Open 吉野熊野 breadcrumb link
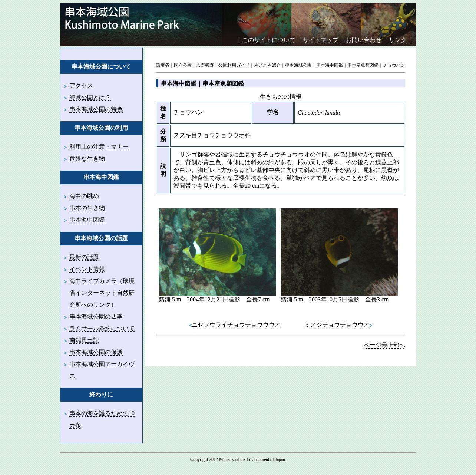 point(205,65)
